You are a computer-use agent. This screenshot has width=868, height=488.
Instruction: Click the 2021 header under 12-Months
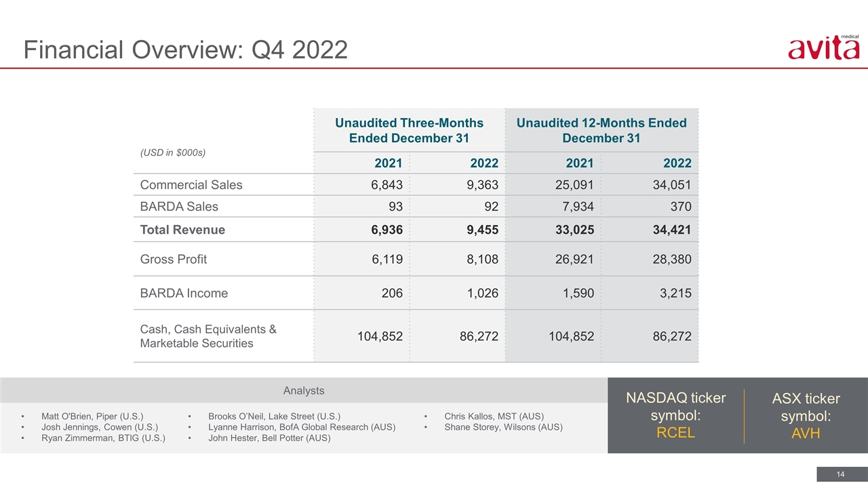(580, 163)
